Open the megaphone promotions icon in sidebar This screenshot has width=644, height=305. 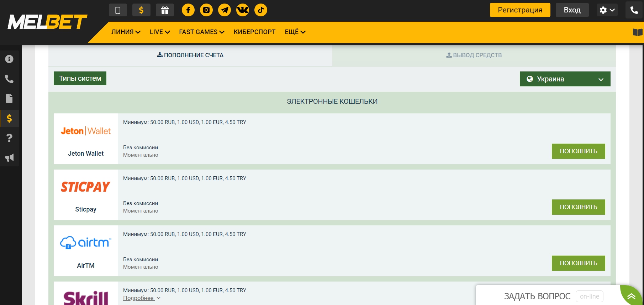click(x=9, y=158)
